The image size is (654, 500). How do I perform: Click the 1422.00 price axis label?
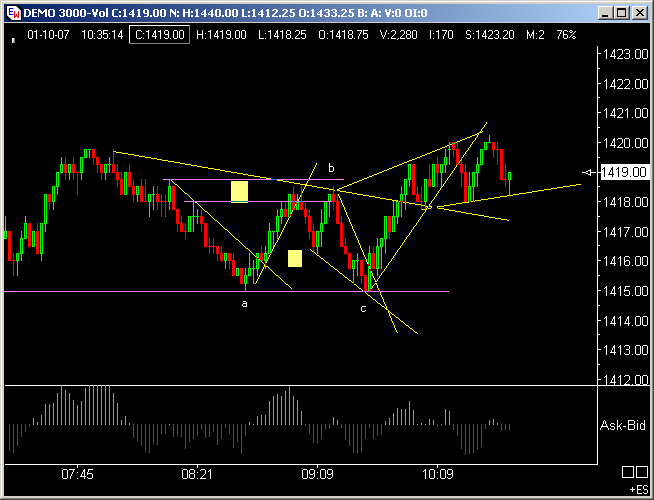click(626, 84)
